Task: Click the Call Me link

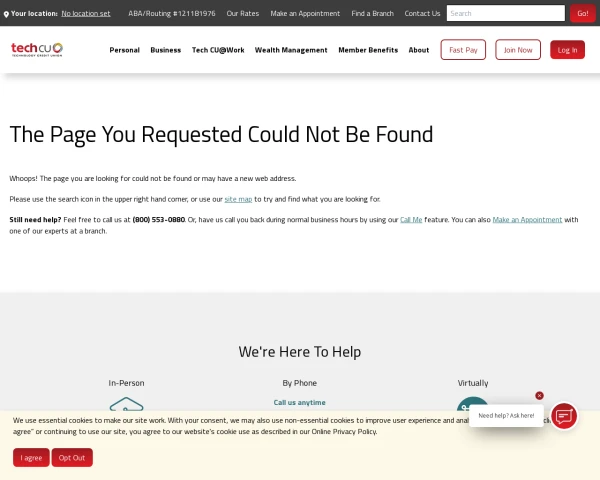Action: [411, 220]
